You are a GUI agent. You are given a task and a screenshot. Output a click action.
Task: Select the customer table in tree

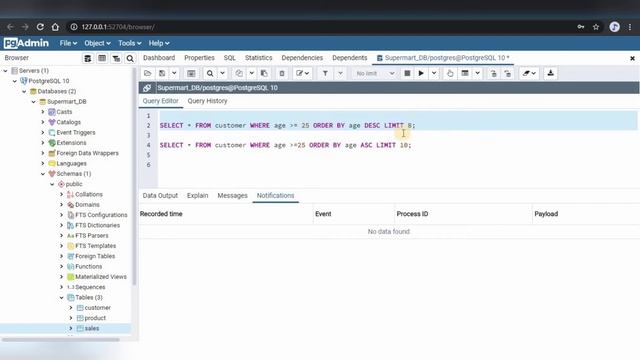pyautogui.click(x=98, y=308)
